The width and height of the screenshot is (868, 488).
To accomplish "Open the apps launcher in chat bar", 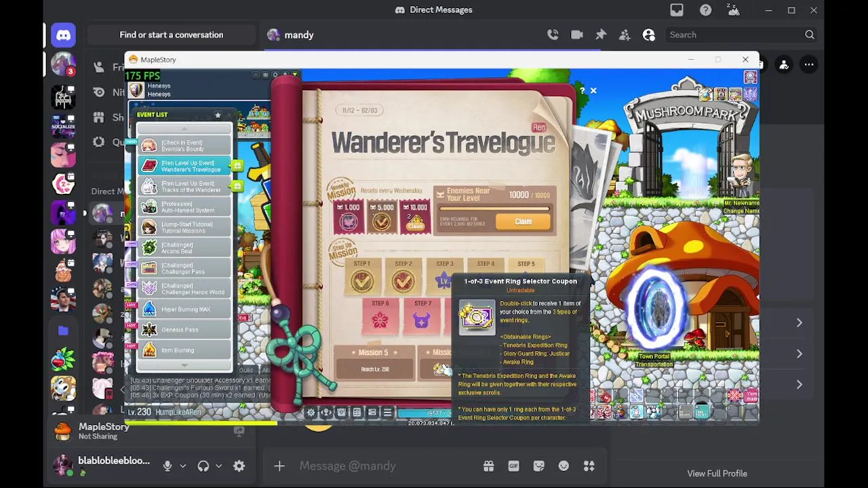I will click(x=589, y=466).
